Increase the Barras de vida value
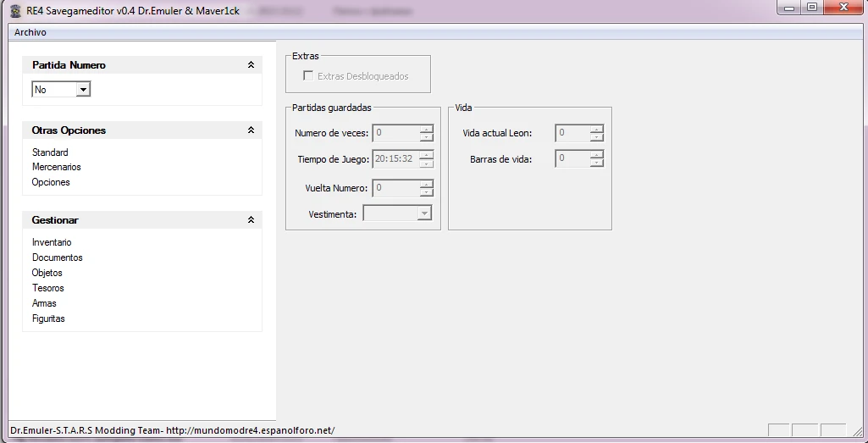Viewport: 868px width, 443px height. 596,155
